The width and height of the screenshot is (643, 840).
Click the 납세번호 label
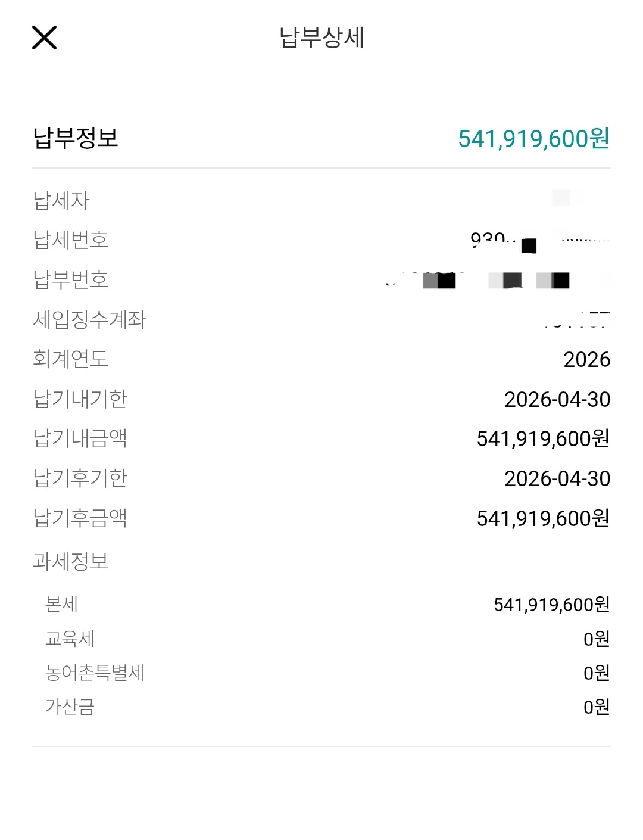[71, 239]
